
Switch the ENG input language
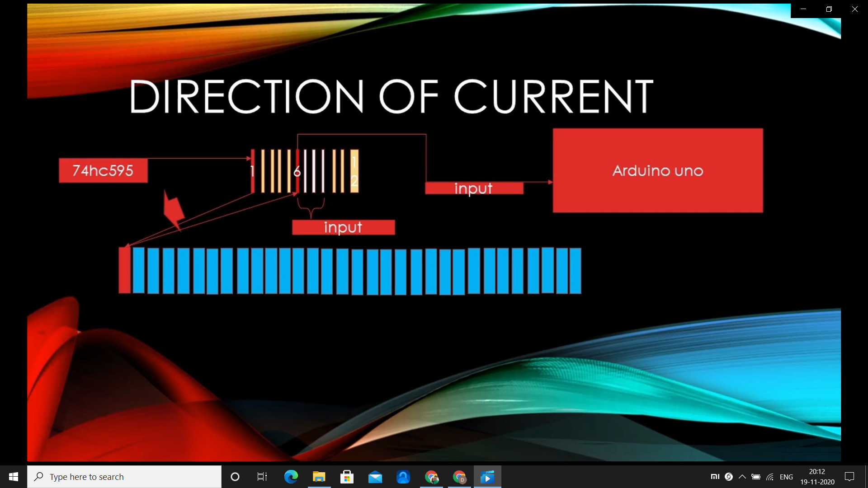[786, 477]
